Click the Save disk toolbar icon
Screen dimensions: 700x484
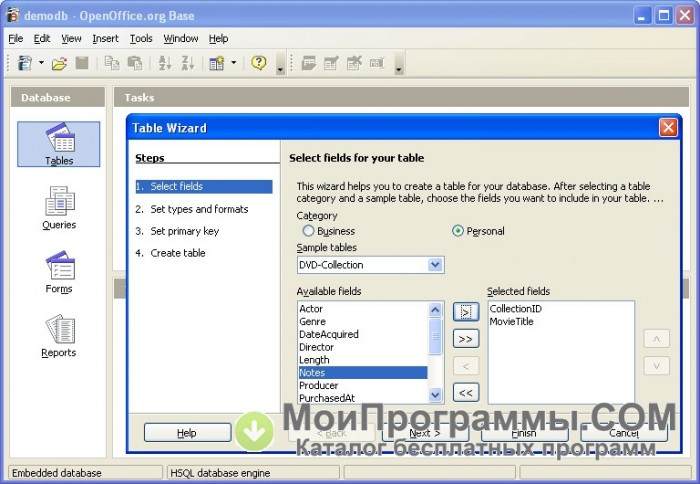click(82, 63)
